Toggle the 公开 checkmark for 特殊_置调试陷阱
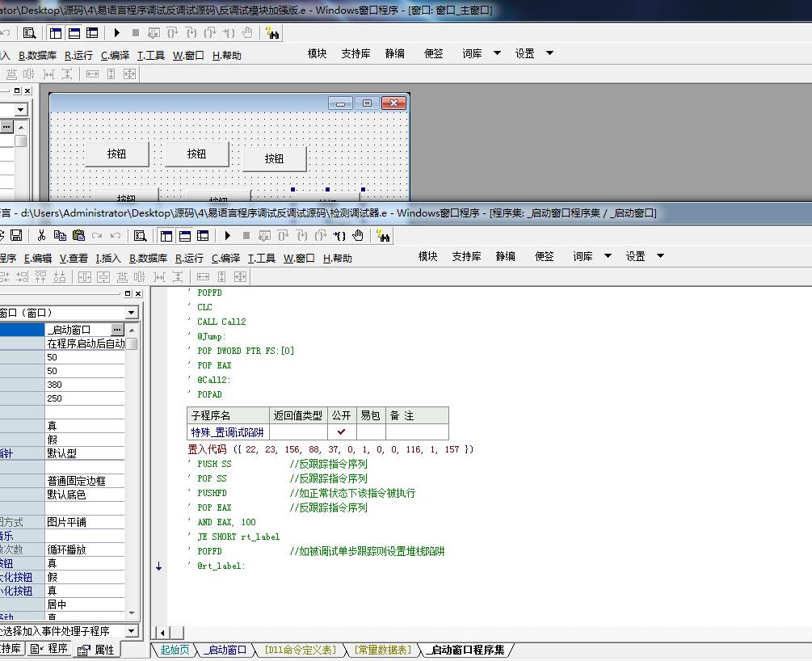The height and width of the screenshot is (661, 812). pos(341,432)
